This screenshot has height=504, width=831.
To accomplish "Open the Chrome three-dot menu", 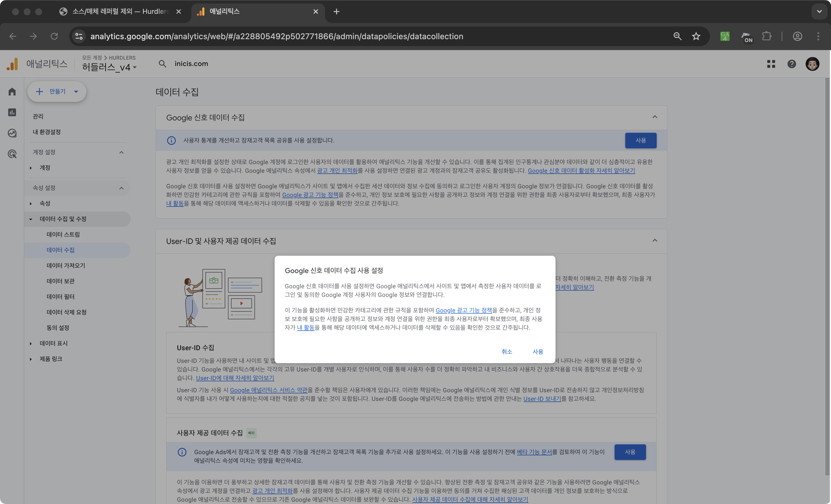I will 818,36.
